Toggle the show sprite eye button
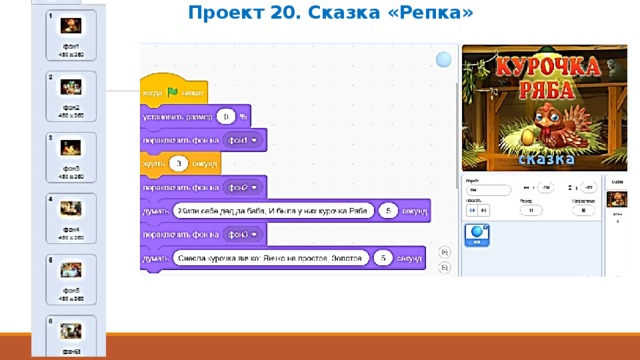 (472, 211)
